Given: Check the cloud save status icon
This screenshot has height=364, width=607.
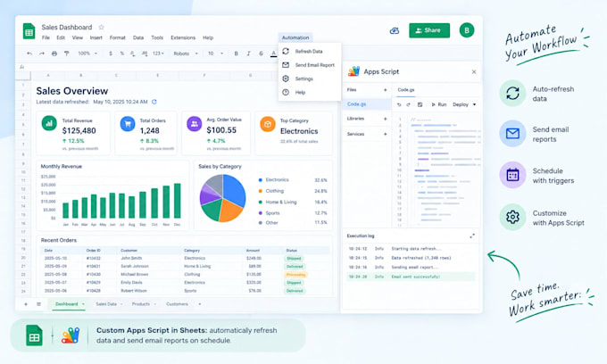Looking at the screenshot, I should pyautogui.click(x=394, y=30).
